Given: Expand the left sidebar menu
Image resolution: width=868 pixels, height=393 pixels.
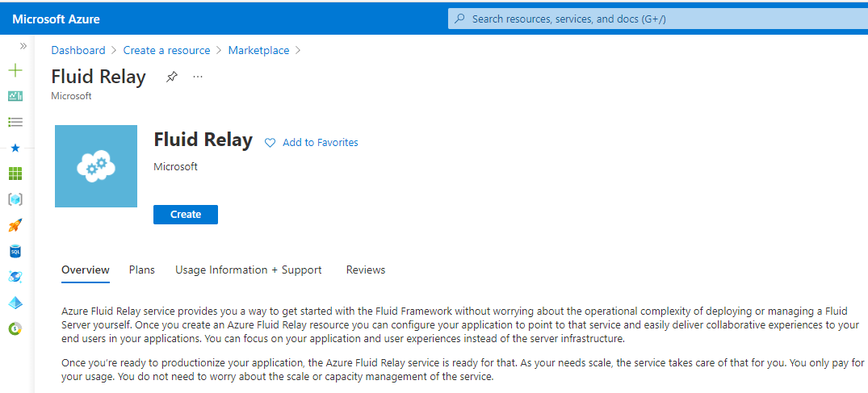Looking at the screenshot, I should [x=23, y=46].
